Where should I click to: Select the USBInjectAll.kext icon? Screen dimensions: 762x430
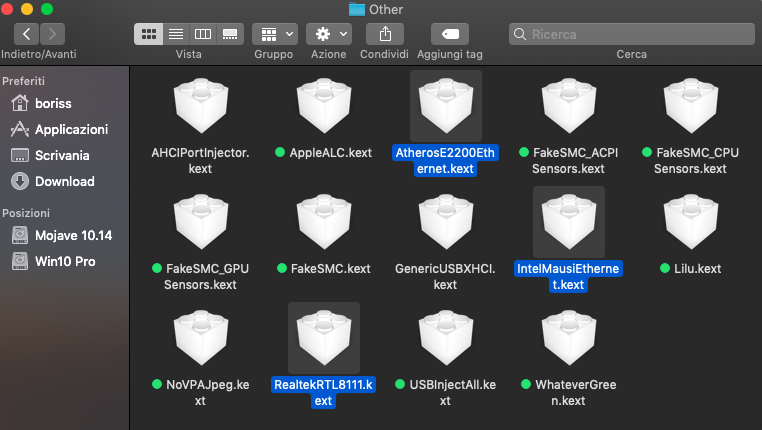tap(446, 338)
